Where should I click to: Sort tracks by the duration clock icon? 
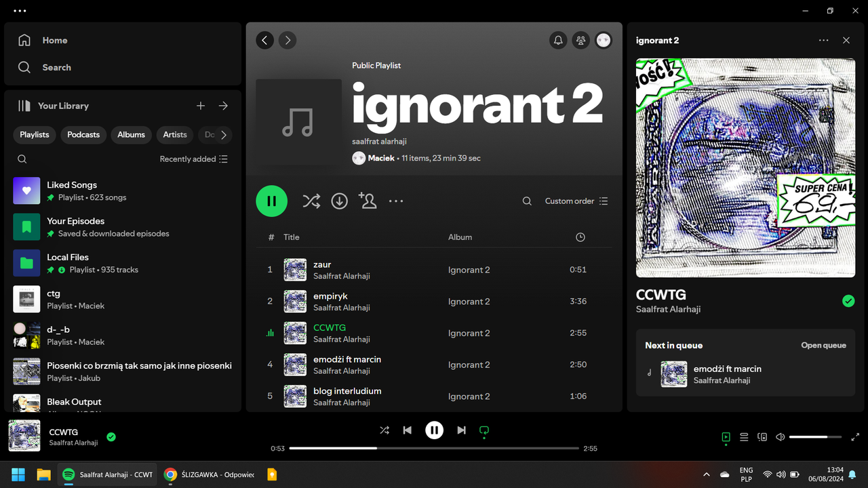point(580,237)
